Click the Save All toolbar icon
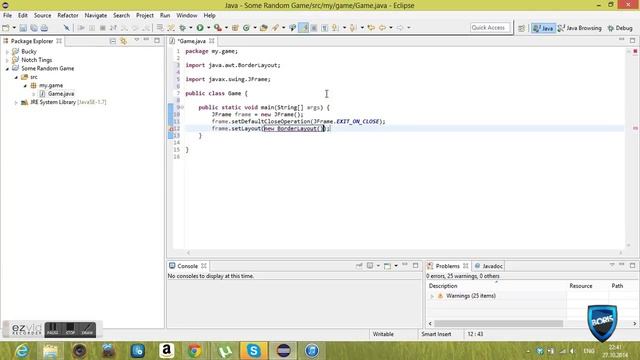Viewport: 640px width, 360px height. point(34,28)
